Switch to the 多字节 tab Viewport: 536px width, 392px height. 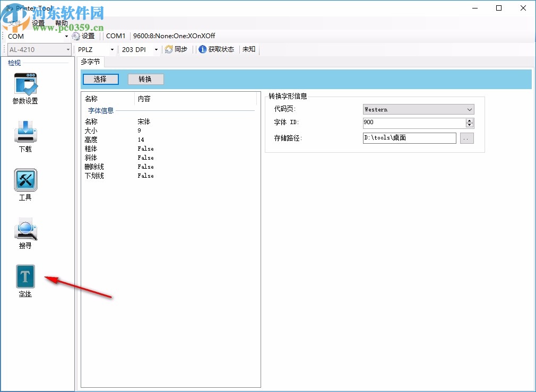(x=91, y=61)
